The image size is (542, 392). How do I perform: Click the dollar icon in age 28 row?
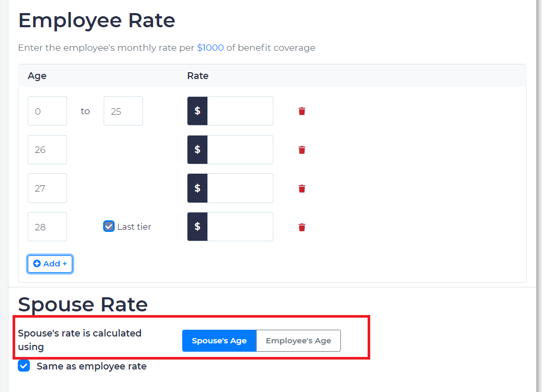[197, 227]
